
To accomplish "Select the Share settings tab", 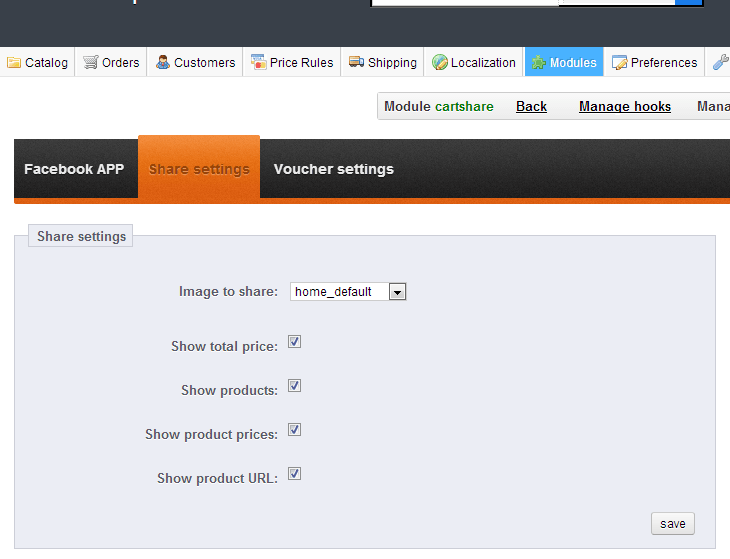I will click(x=199, y=169).
